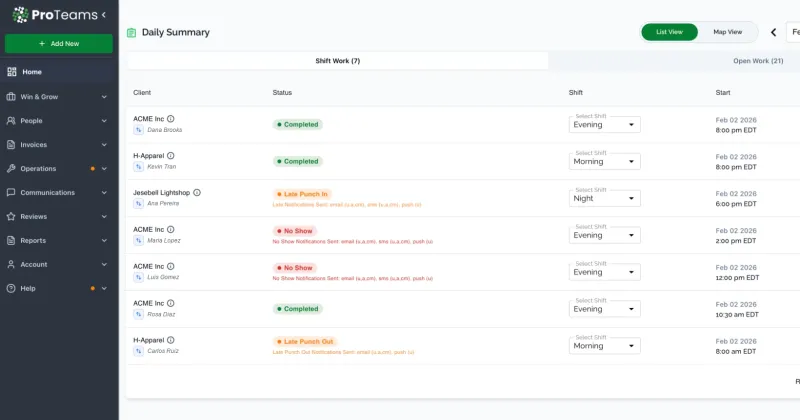Collapse the ProTeams sidebar chevron
The width and height of the screenshot is (800, 420).
click(104, 15)
